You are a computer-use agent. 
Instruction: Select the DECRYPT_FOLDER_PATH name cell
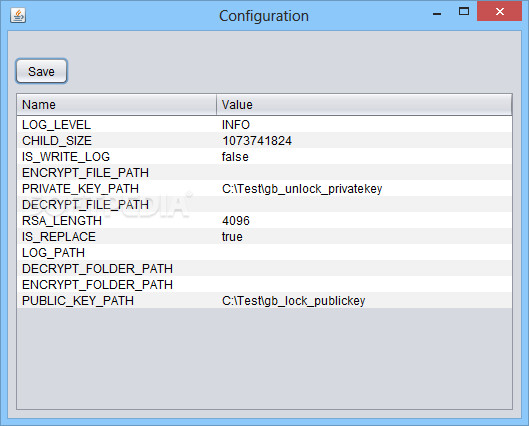(x=117, y=268)
